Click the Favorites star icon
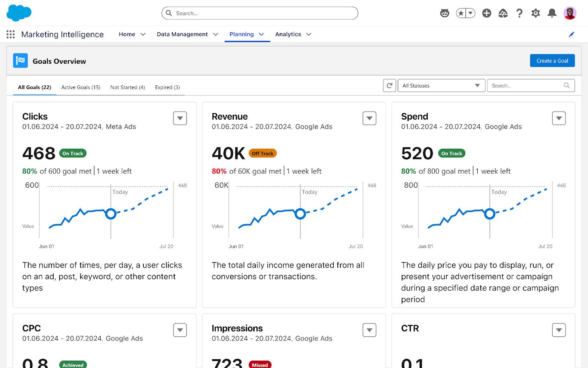This screenshot has height=368, width=588. click(x=461, y=13)
